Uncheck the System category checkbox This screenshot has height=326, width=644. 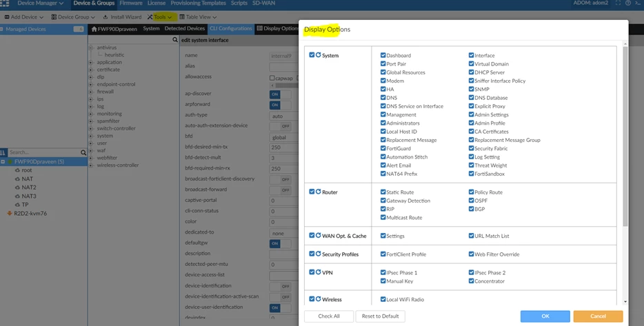pyautogui.click(x=312, y=54)
